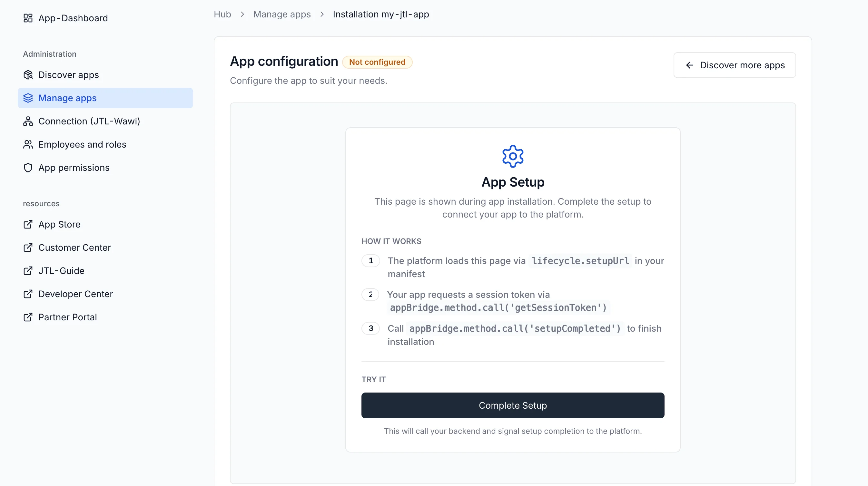This screenshot has height=486, width=868.
Task: Open App permissions page
Action: [105, 168]
